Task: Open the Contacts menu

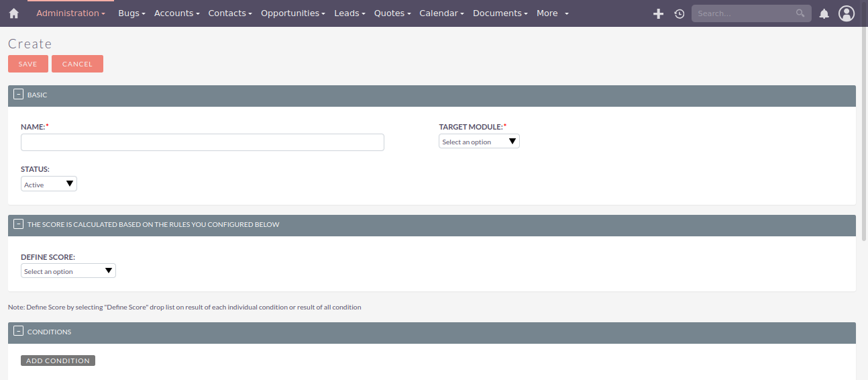Action: pyautogui.click(x=230, y=13)
